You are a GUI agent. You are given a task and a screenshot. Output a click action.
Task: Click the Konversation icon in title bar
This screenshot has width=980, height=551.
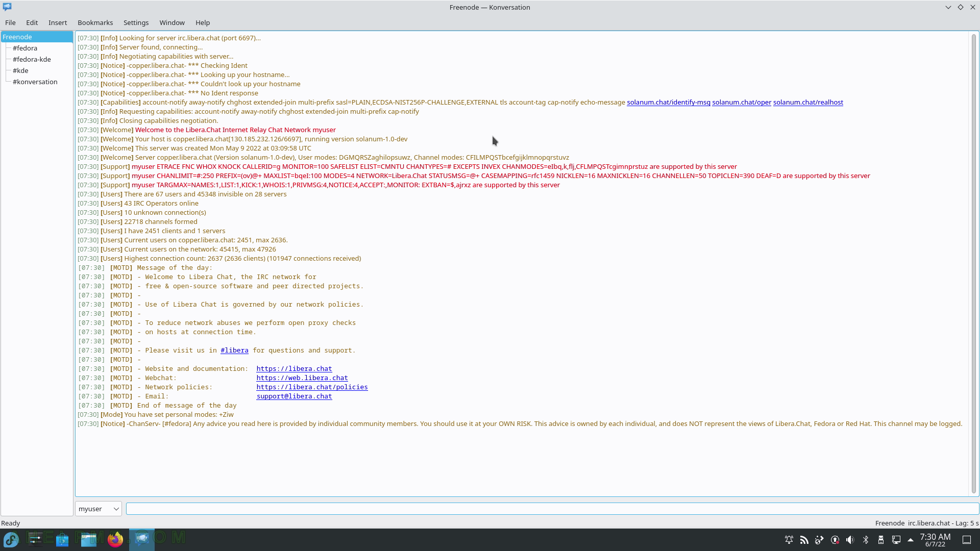point(7,7)
